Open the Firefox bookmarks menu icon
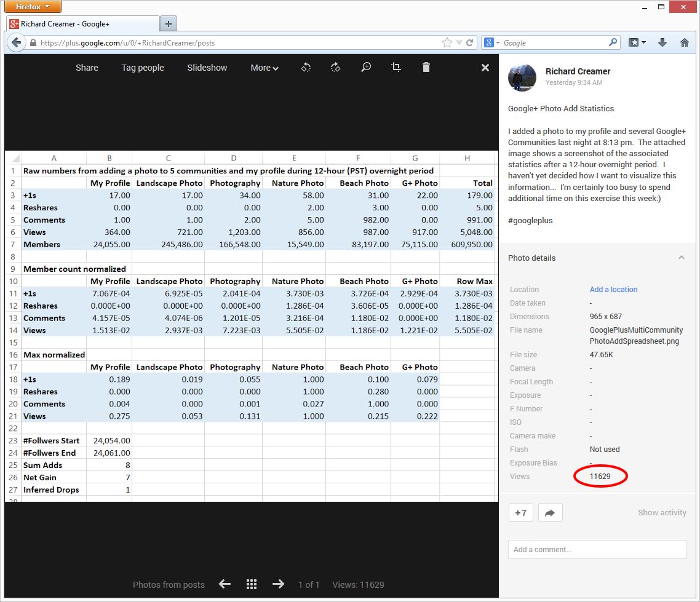700x602 pixels. click(x=637, y=42)
